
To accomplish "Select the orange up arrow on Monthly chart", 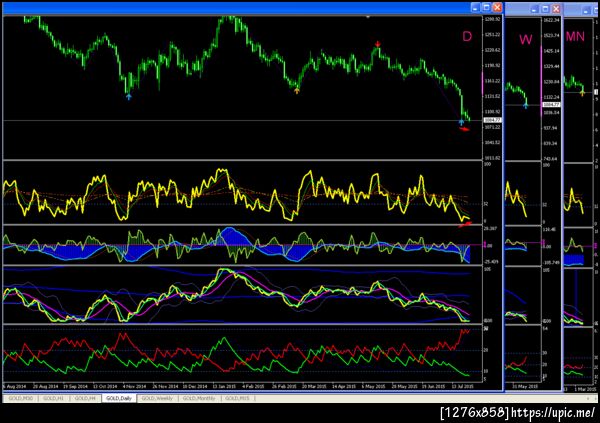I will tap(582, 93).
